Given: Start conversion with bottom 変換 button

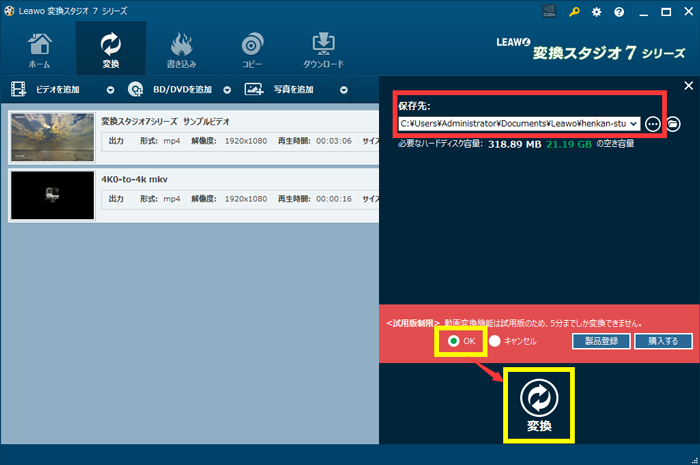Looking at the screenshot, I should coord(539,405).
